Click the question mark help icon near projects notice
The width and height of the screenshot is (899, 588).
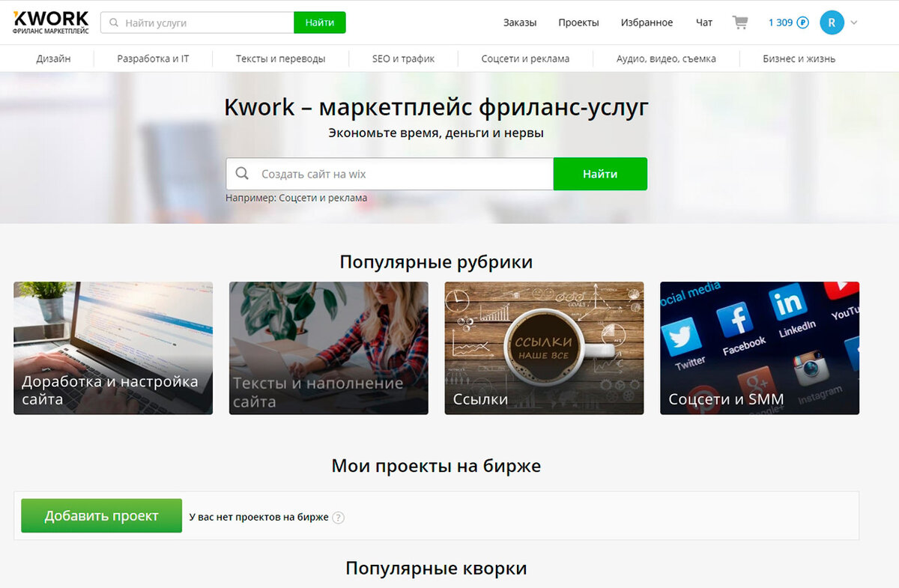pos(339,517)
